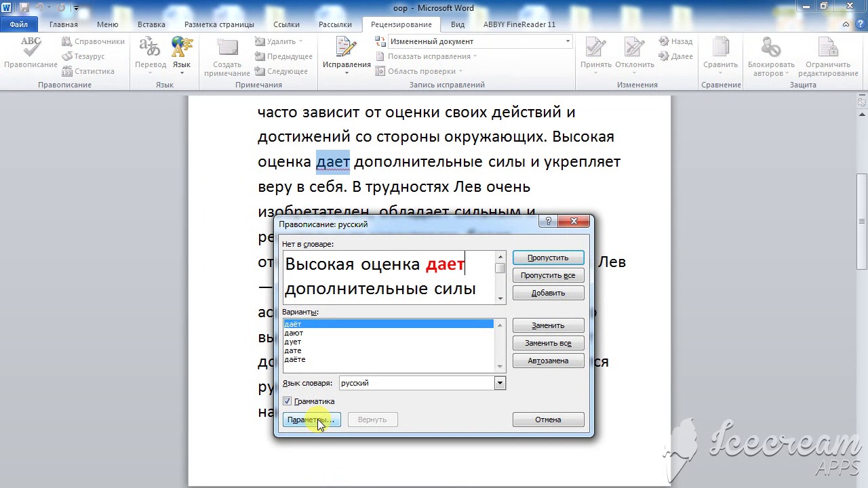Click Автозамена button
This screenshot has height=488, width=868.
548,361
